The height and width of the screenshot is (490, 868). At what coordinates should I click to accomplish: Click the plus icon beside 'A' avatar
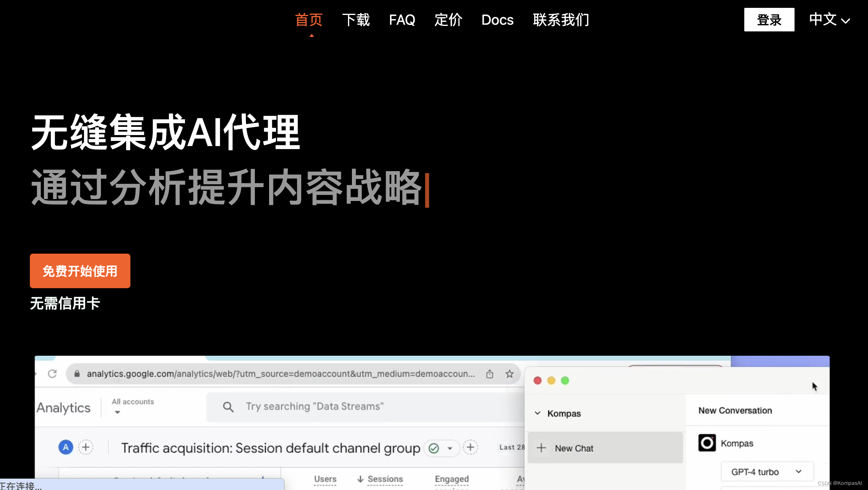[x=86, y=447]
